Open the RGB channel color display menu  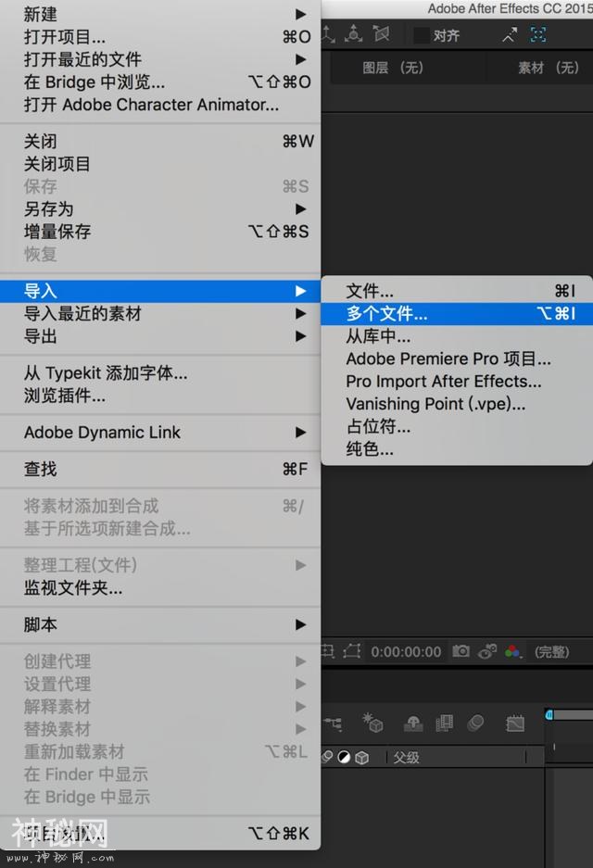[x=512, y=651]
